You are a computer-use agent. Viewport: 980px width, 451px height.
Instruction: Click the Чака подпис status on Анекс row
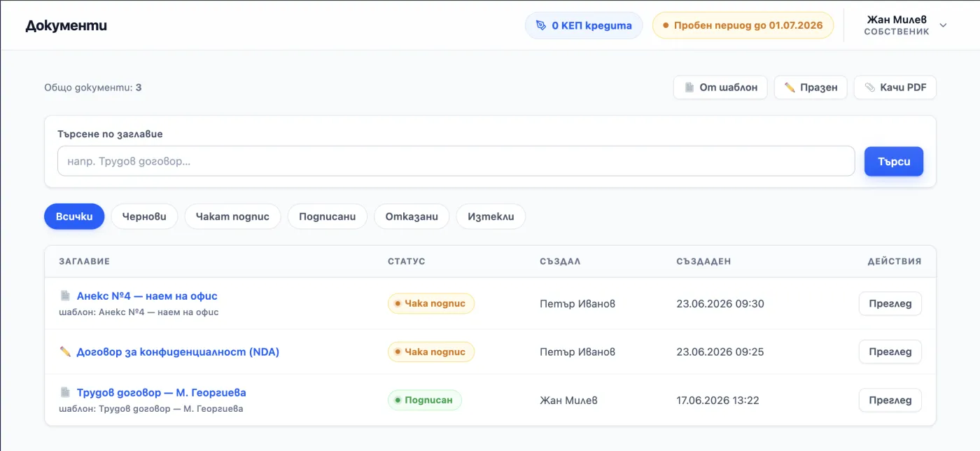pyautogui.click(x=431, y=304)
